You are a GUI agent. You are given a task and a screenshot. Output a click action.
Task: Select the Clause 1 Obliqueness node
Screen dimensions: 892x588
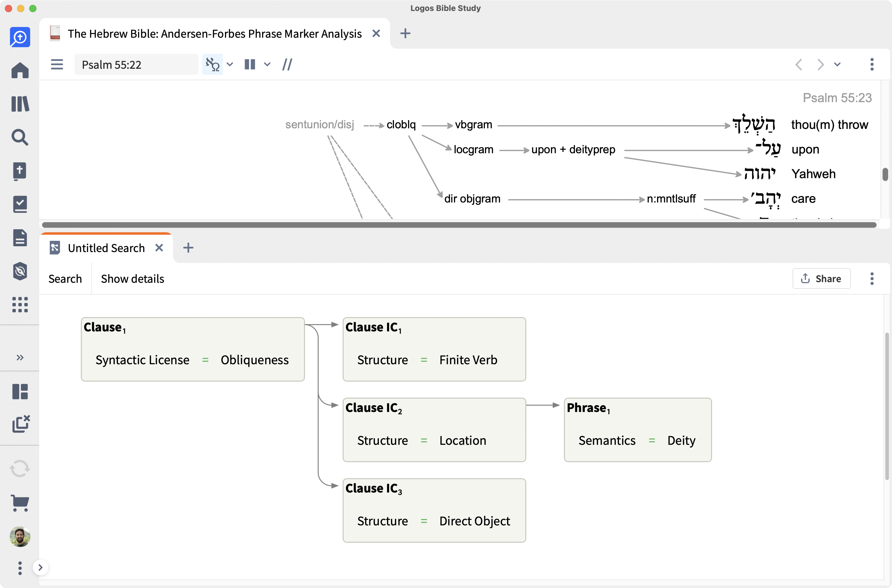[x=193, y=349]
